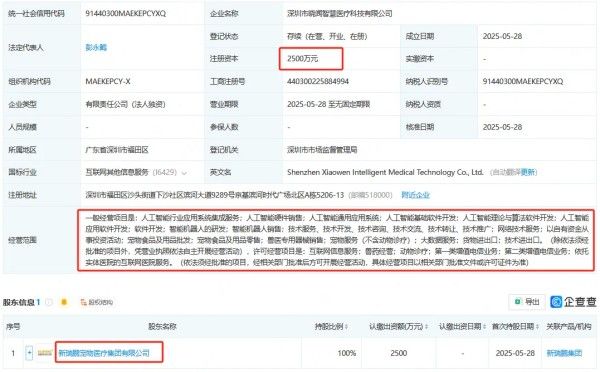Click the 更新 link after English name
Screen dimensions: 600x372
coord(528,172)
